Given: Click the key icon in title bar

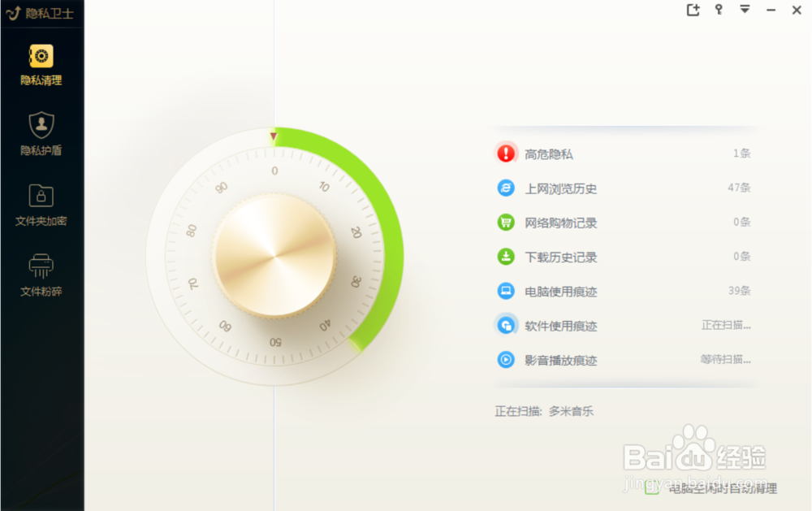Looking at the screenshot, I should [719, 9].
